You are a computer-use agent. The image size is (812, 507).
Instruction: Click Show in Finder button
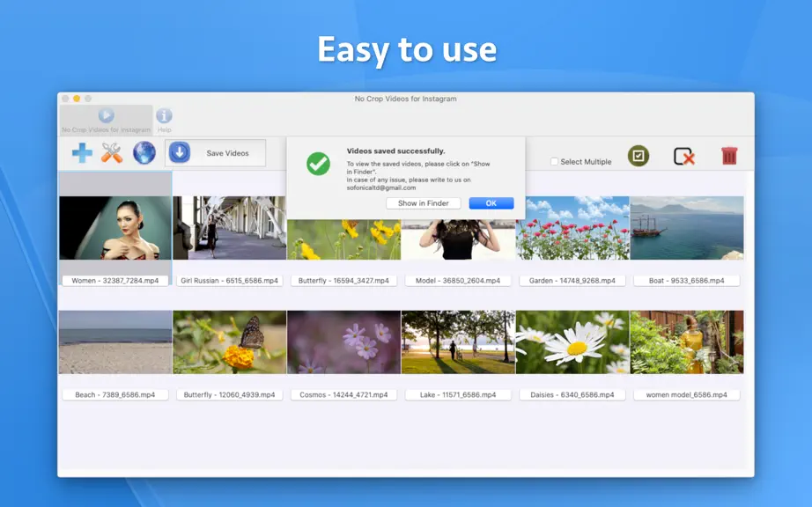pos(423,203)
